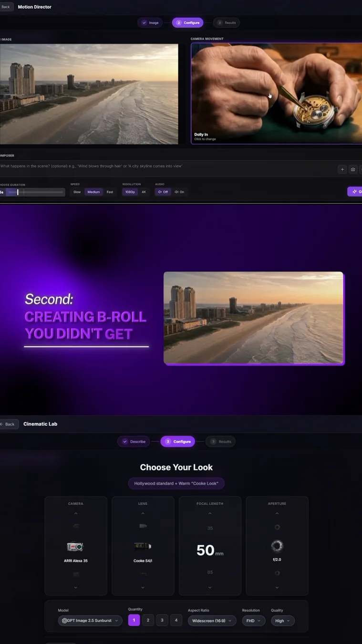
Task: Click the purple Generate button
Action: [355, 191]
